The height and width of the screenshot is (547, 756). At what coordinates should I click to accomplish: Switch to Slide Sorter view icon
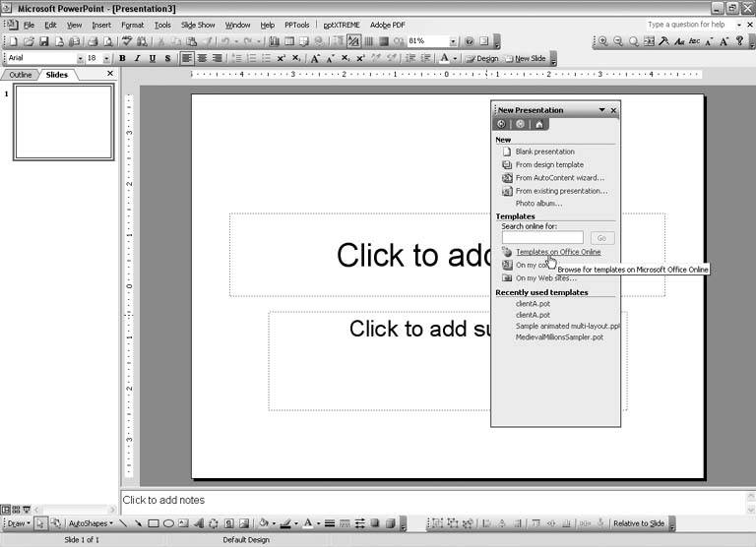point(16,509)
